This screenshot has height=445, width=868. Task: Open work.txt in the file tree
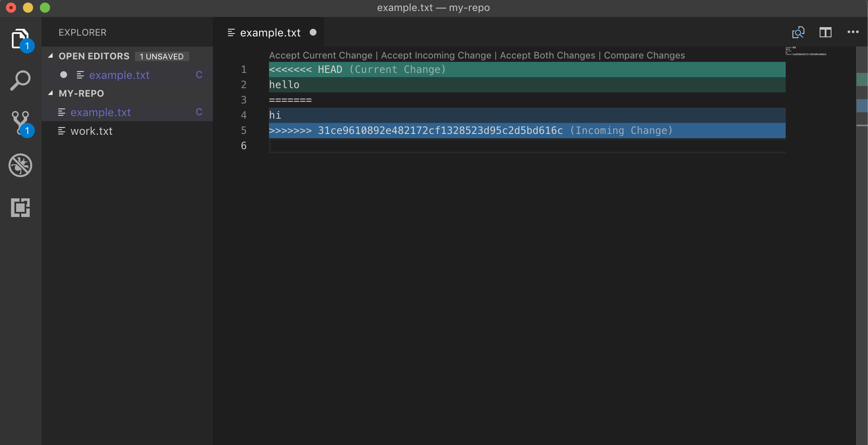pyautogui.click(x=91, y=131)
